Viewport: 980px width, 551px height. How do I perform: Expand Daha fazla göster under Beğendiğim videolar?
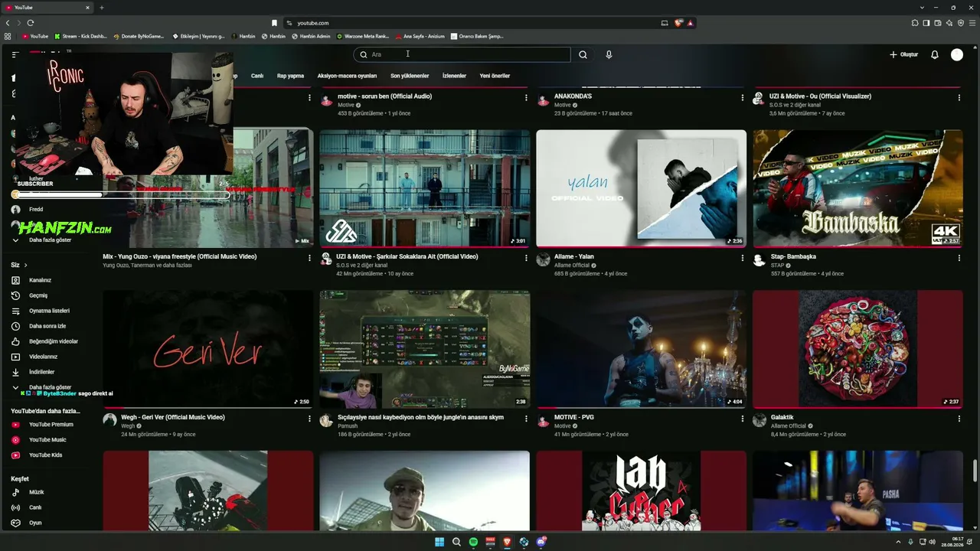(x=51, y=387)
